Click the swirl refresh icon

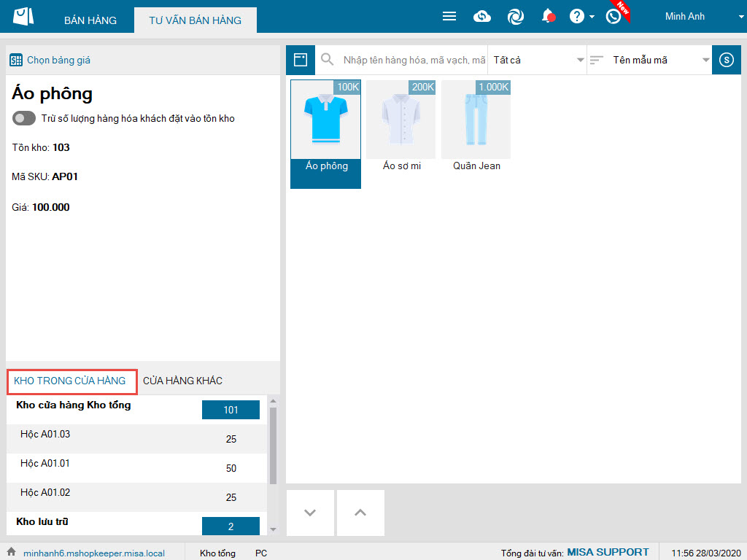[516, 17]
